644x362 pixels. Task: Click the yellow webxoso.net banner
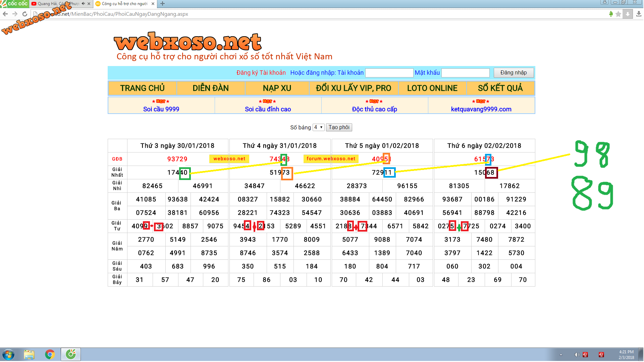(229, 159)
